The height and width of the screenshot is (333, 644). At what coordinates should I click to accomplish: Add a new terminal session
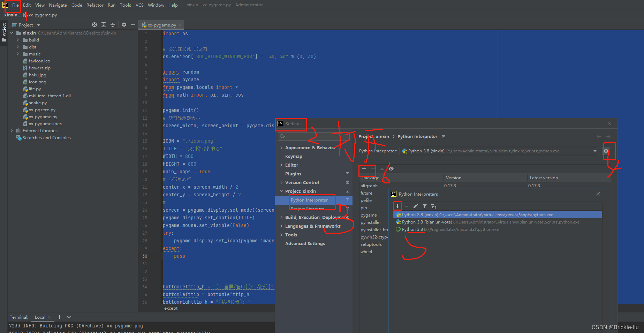tap(60, 317)
